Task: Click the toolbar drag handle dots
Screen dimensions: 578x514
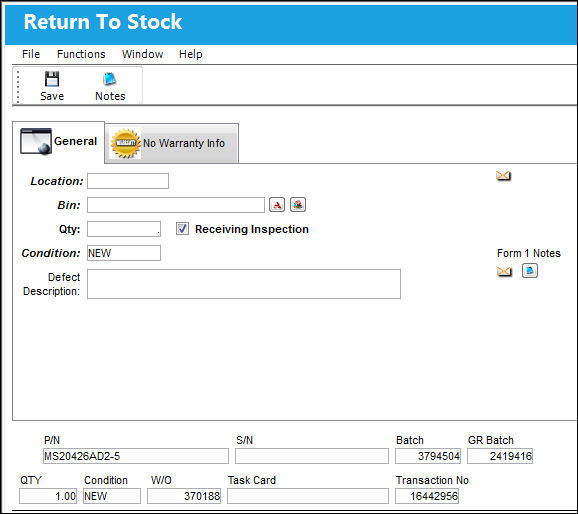Action: (18, 86)
